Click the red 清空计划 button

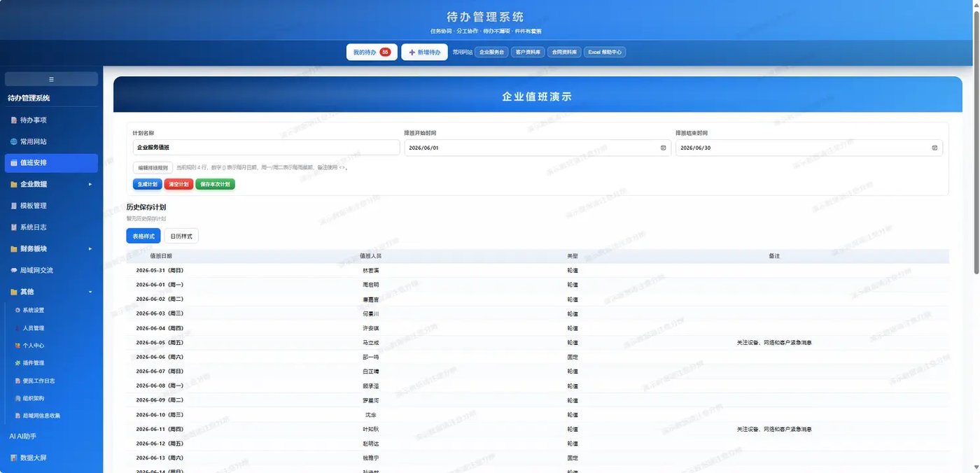(178, 184)
